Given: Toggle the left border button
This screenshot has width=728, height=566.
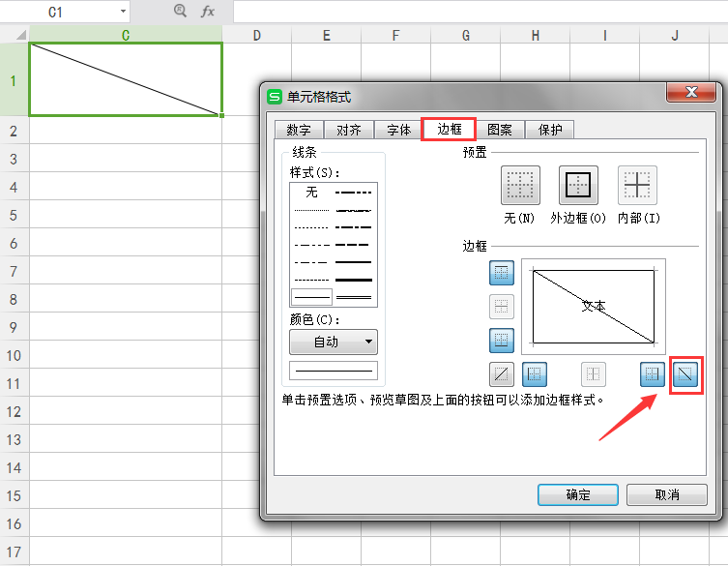Looking at the screenshot, I should coord(535,373).
